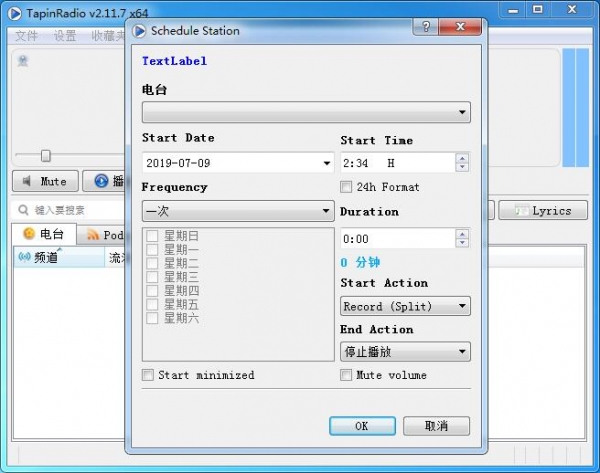Tick the 星期六 checkbox
The width and height of the screenshot is (600, 473).
coord(152,318)
